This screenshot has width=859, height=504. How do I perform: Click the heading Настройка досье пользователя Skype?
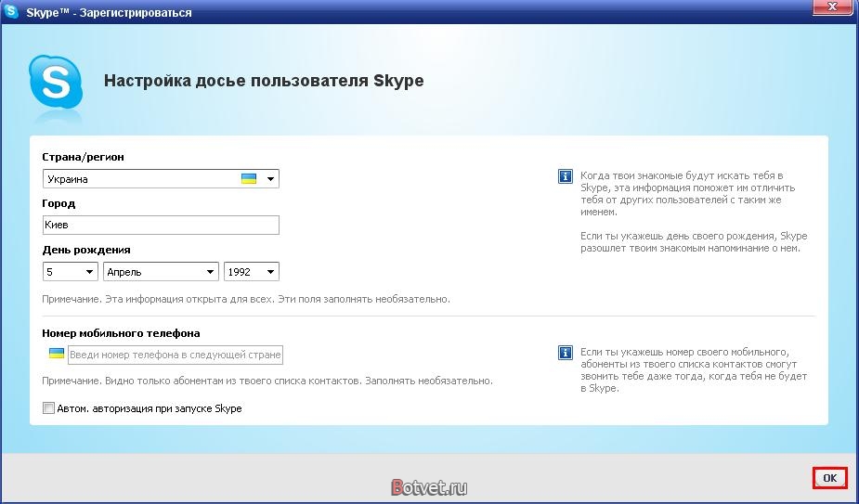coord(264,81)
